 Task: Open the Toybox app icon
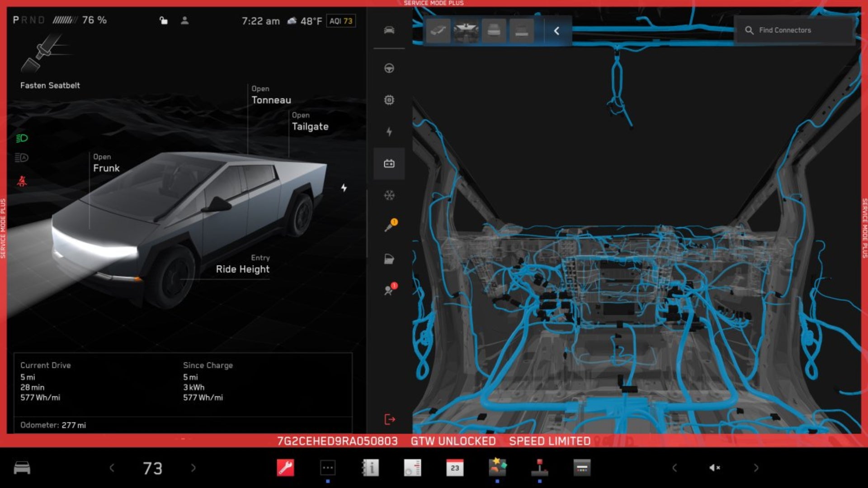pyautogui.click(x=497, y=468)
